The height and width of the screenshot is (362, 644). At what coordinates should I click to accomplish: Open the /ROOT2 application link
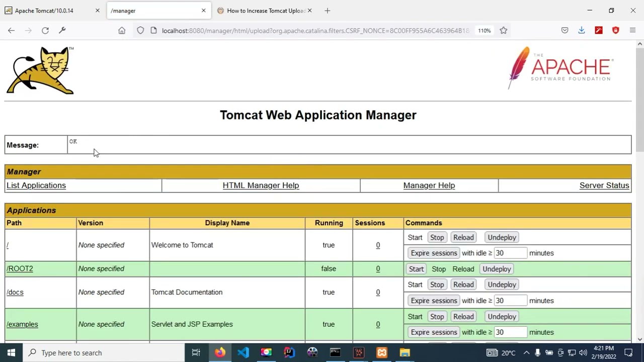pos(20,268)
